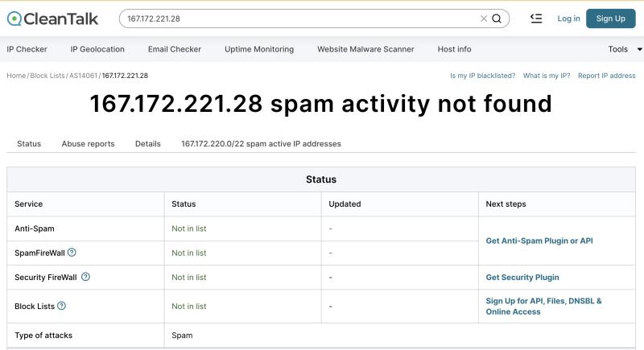This screenshot has height=350, width=644.
Task: Select the 'Status' column header in table
Action: click(184, 204)
